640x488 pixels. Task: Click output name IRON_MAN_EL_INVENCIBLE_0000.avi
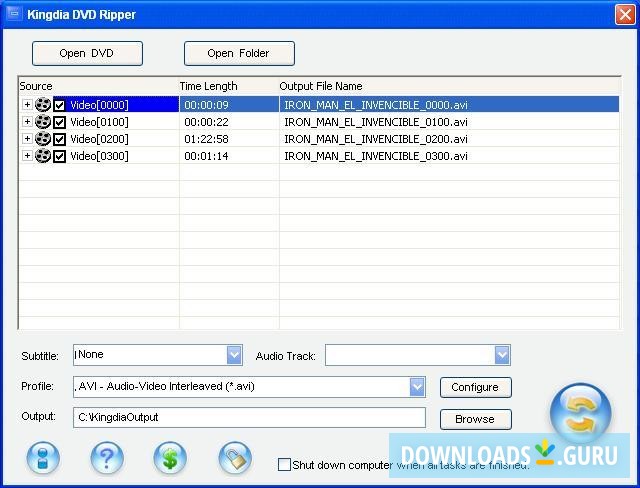(x=376, y=105)
